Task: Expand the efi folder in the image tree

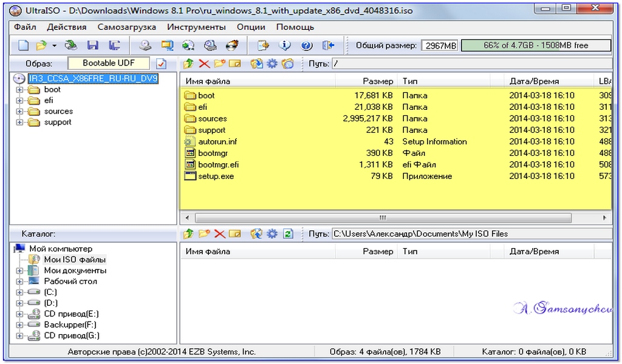Action: (x=19, y=101)
